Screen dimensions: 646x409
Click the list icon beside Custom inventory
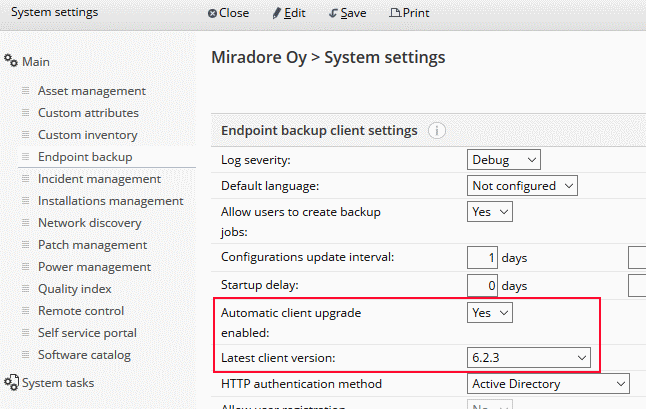pos(26,135)
